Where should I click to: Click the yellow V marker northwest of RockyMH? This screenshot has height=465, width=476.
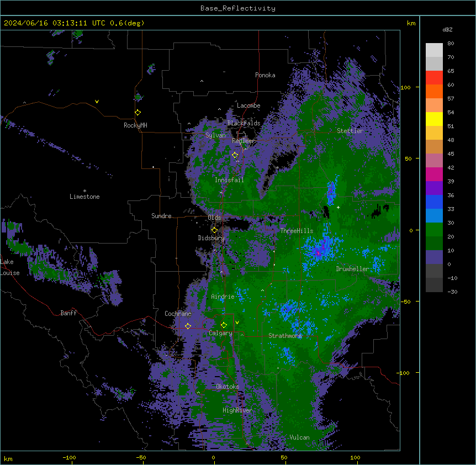(x=97, y=102)
